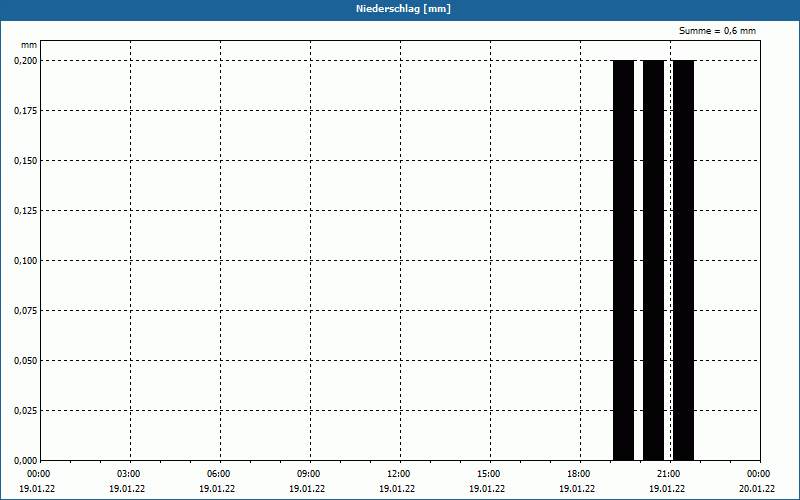This screenshot has height=500, width=800.
Task: Click the 21:00 time label
Action: click(668, 474)
